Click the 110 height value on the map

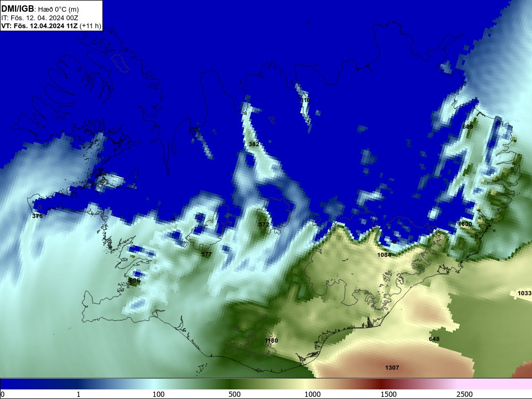pos(305,100)
